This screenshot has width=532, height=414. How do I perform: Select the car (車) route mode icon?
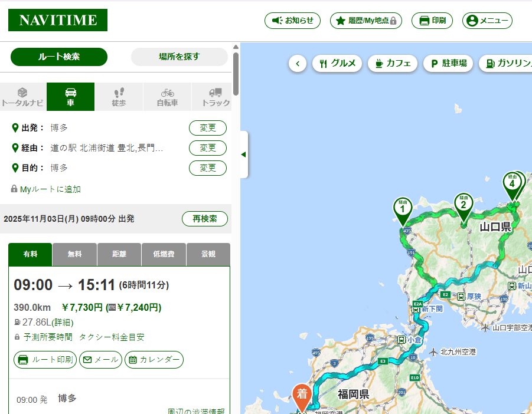point(70,96)
